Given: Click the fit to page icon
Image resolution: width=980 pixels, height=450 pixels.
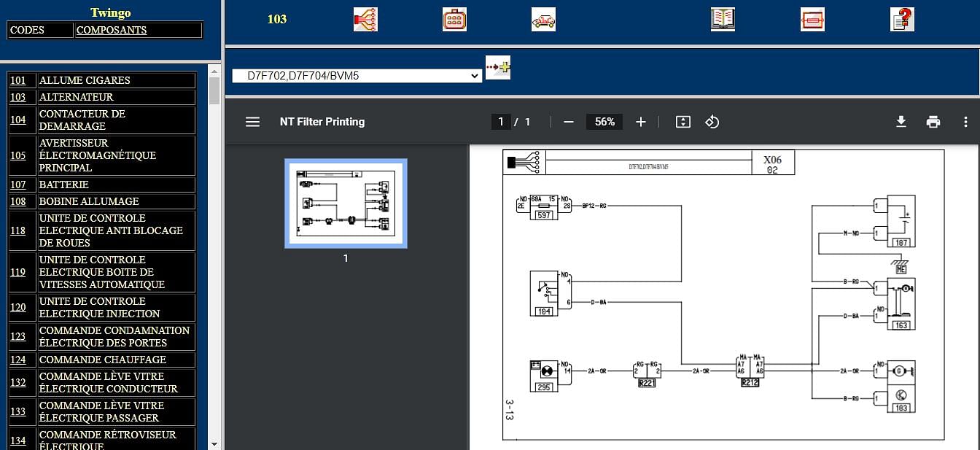Looking at the screenshot, I should (682, 122).
